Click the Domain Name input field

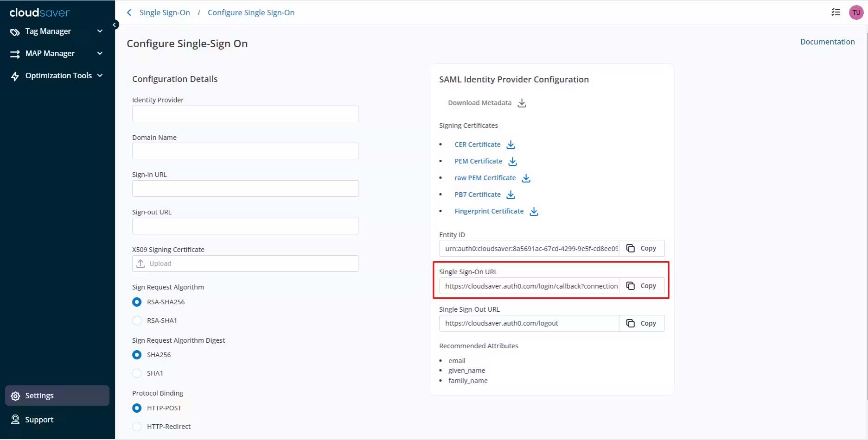[245, 151]
